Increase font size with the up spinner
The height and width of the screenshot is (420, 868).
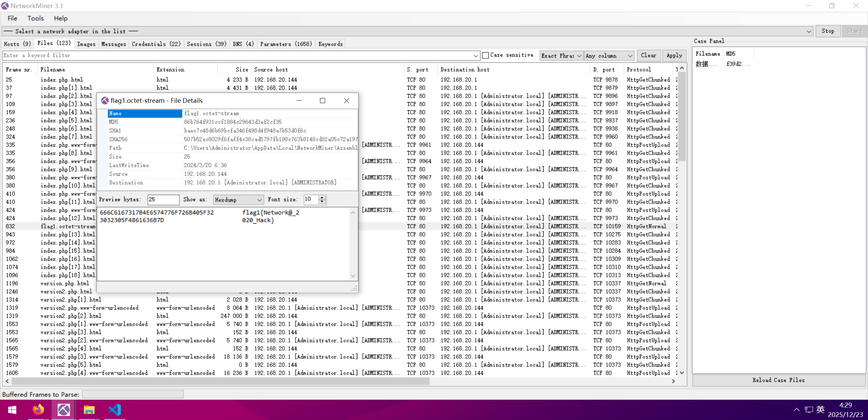point(322,197)
